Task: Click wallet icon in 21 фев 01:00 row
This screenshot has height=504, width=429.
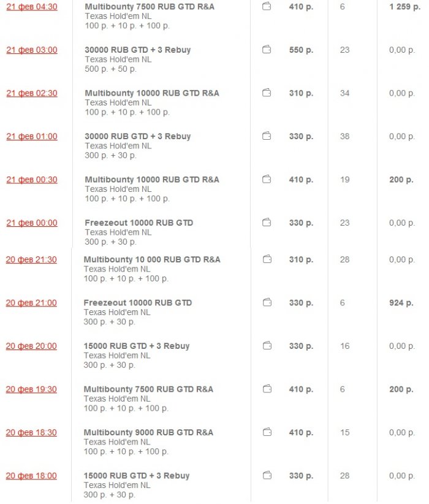Action: pos(267,137)
